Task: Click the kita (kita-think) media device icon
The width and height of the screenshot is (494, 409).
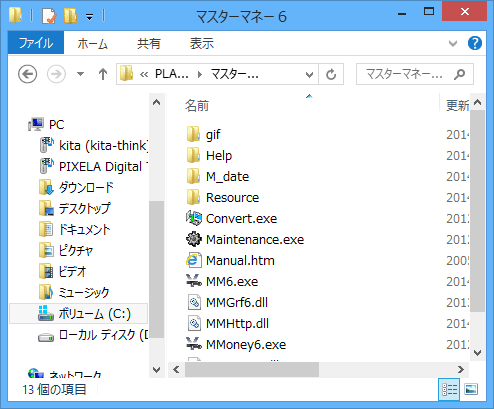Action: [x=46, y=145]
